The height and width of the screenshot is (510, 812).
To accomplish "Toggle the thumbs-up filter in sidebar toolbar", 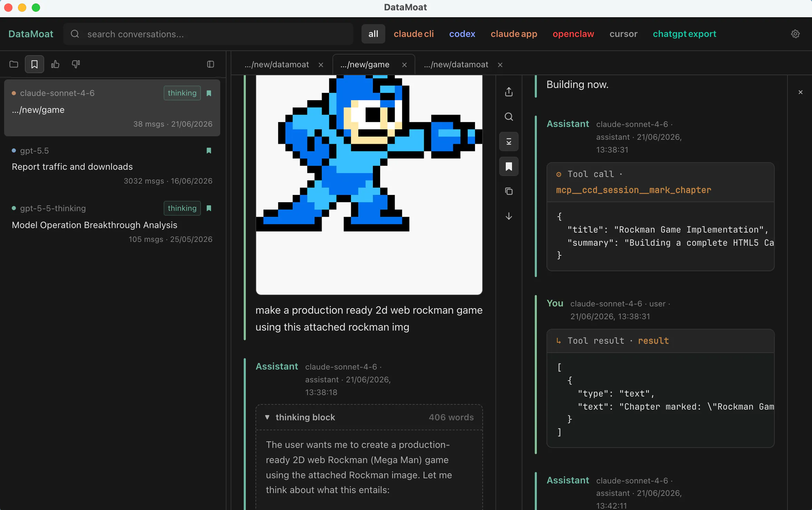I will coord(55,64).
